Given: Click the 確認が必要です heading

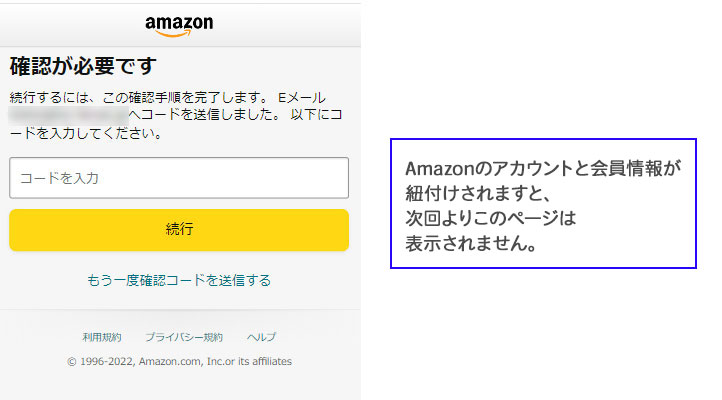Looking at the screenshot, I should pyautogui.click(x=83, y=67).
